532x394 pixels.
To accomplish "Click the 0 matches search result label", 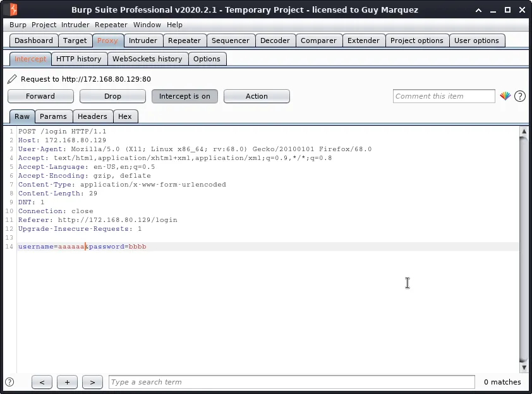I will [502, 382].
